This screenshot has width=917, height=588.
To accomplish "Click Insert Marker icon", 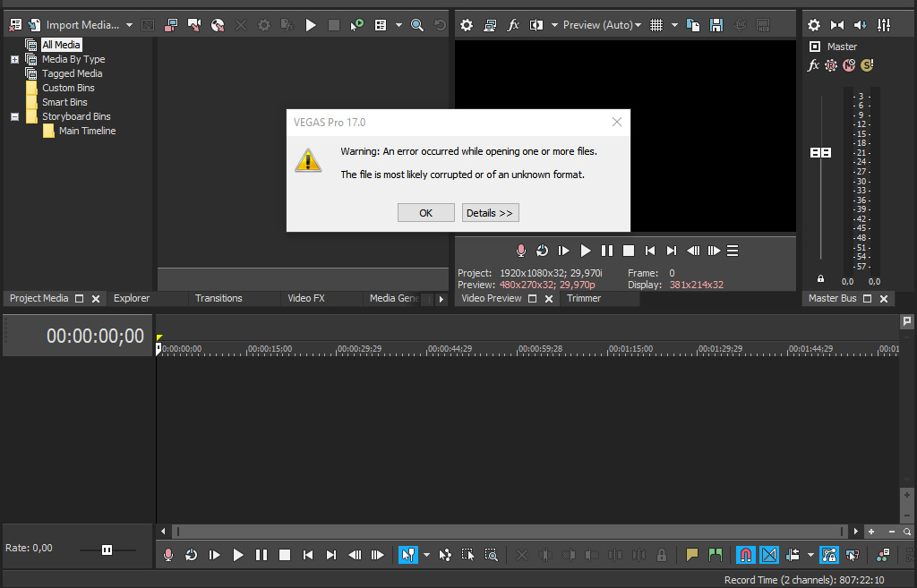I will point(692,555).
